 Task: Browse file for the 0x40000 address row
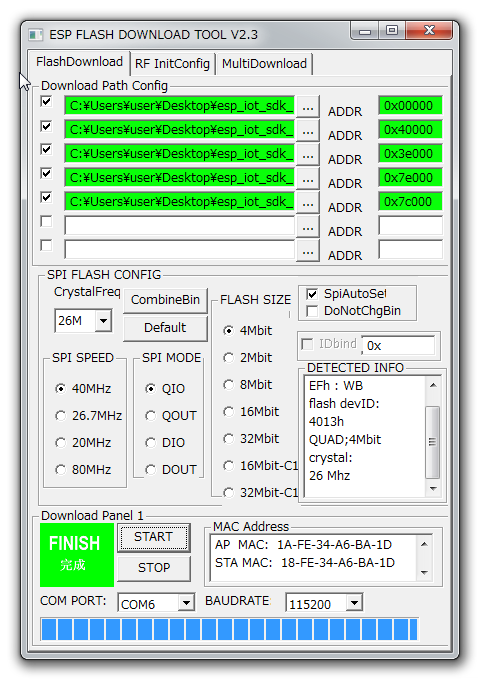(308, 131)
